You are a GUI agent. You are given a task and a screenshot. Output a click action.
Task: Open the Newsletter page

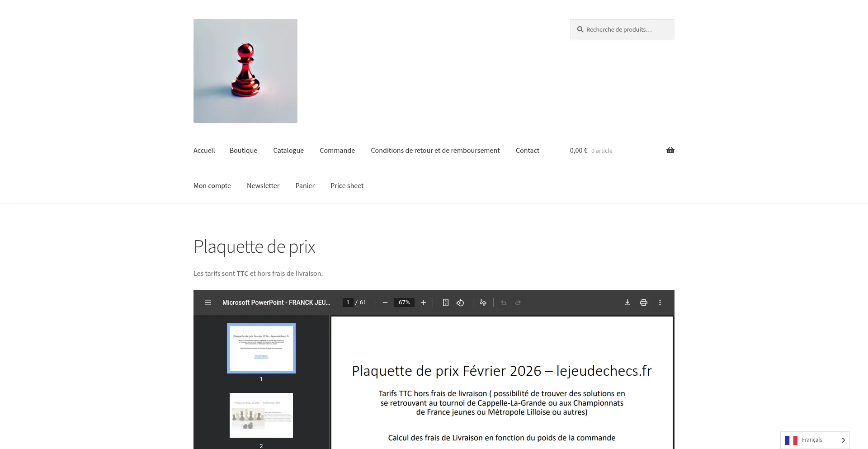[x=263, y=186]
